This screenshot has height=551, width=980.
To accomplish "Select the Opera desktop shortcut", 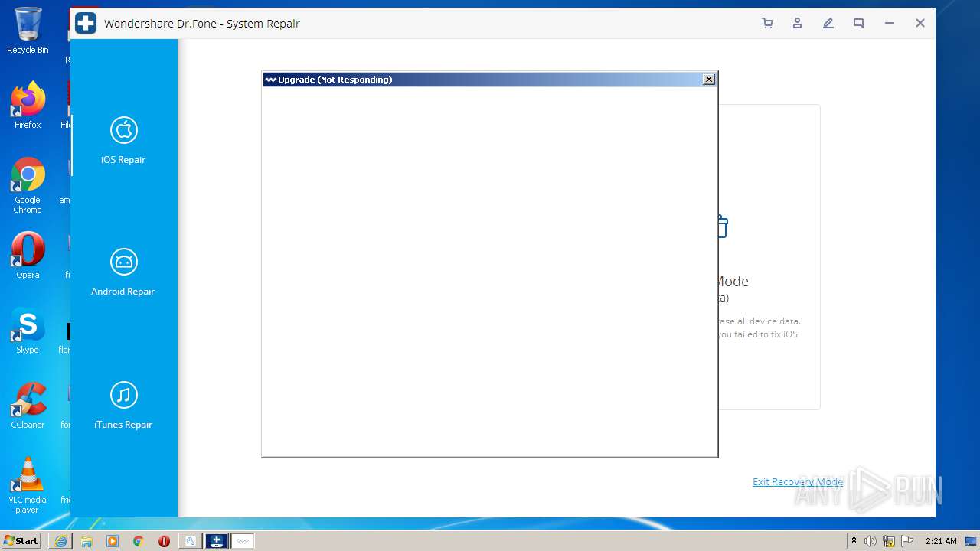I will click(28, 256).
